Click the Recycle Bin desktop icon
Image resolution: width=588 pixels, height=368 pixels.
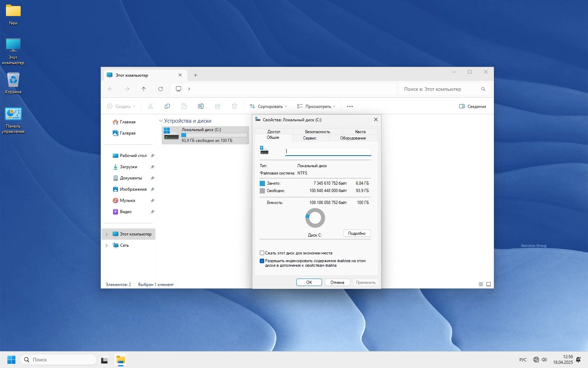[13, 80]
